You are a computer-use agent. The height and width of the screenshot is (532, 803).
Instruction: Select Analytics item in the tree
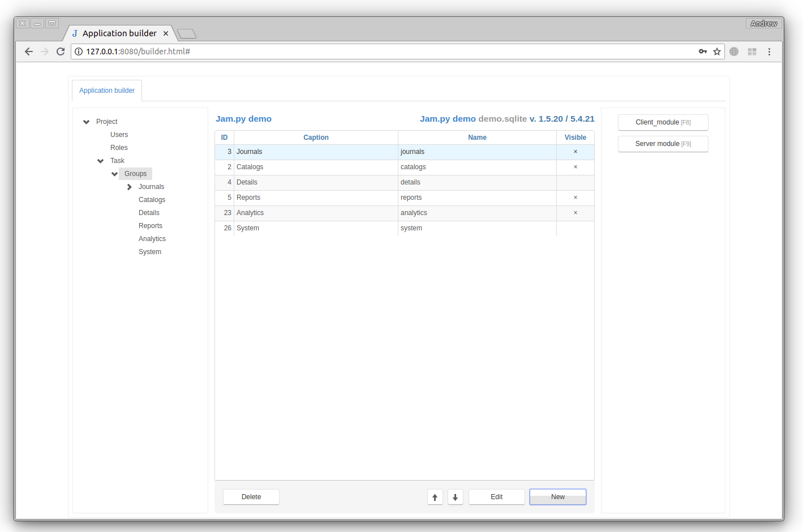pyautogui.click(x=152, y=239)
